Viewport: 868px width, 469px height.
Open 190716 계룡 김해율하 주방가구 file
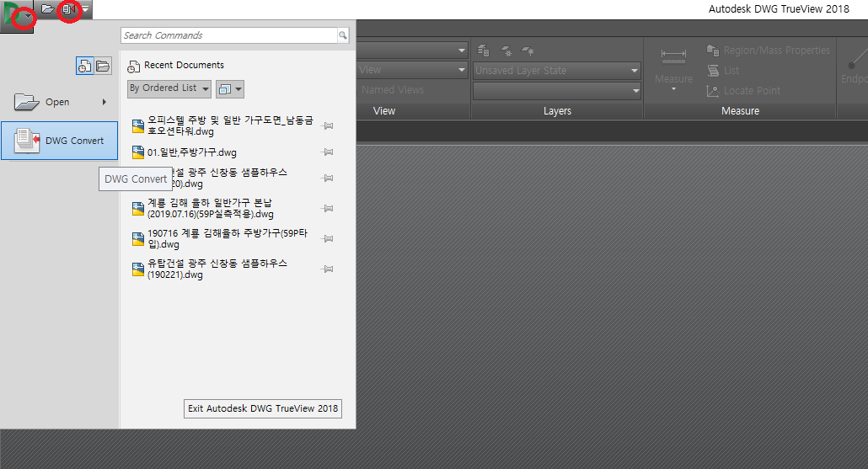pyautogui.click(x=228, y=238)
